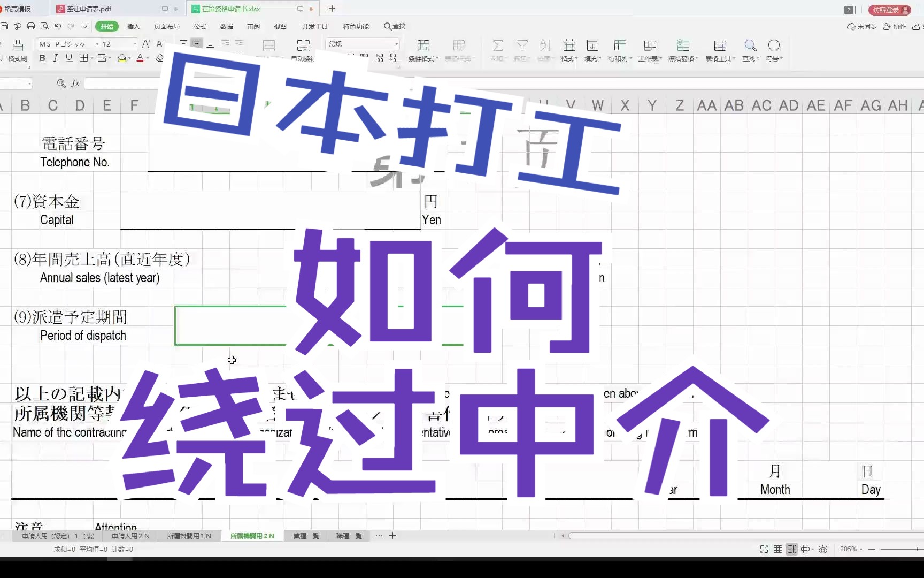Click the zoom out minus button
924x578 pixels.
[872, 549]
